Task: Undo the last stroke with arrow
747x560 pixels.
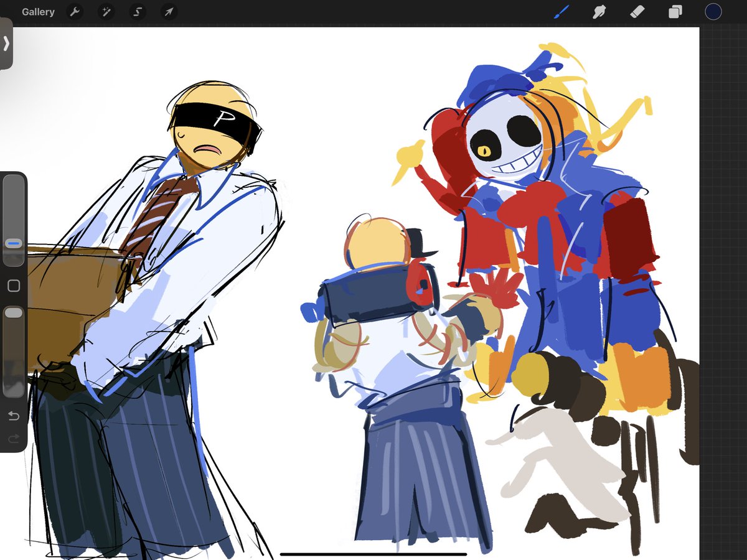Action: coord(14,416)
